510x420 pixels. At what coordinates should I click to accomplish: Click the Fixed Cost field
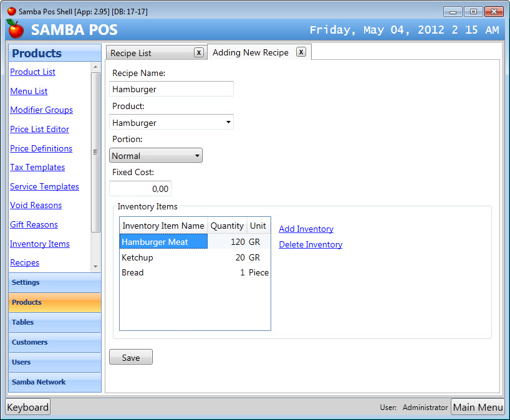point(140,189)
